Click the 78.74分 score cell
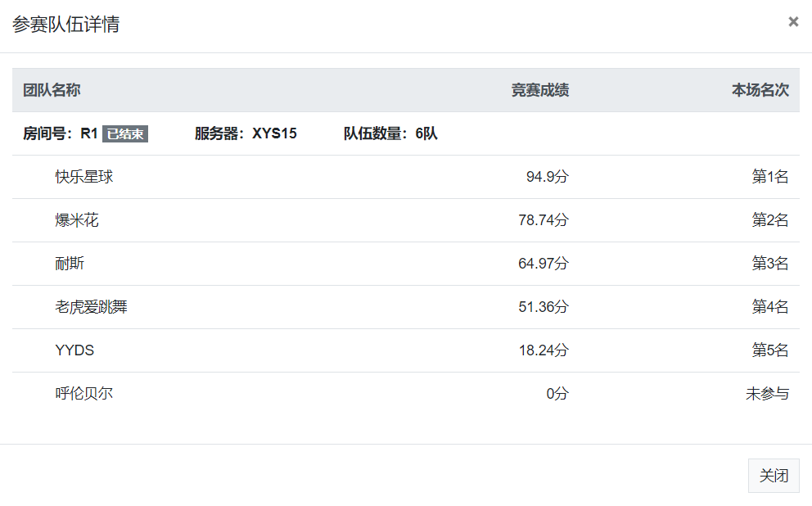812x506 pixels. (544, 220)
